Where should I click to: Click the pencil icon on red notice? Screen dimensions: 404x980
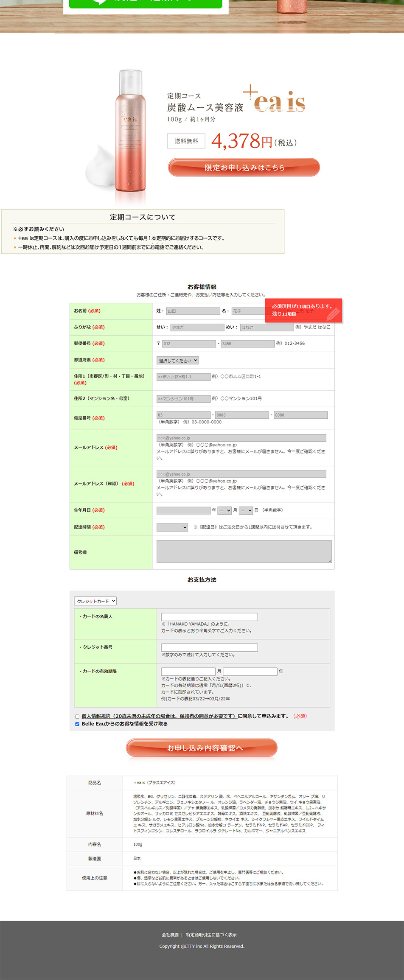point(333,314)
